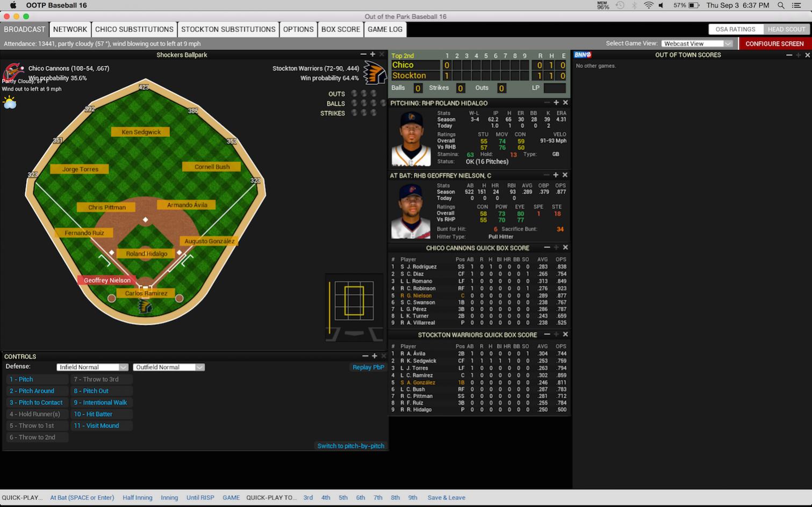Image resolution: width=812 pixels, height=507 pixels.
Task: Switch to the Broadcast tab
Action: (25, 30)
